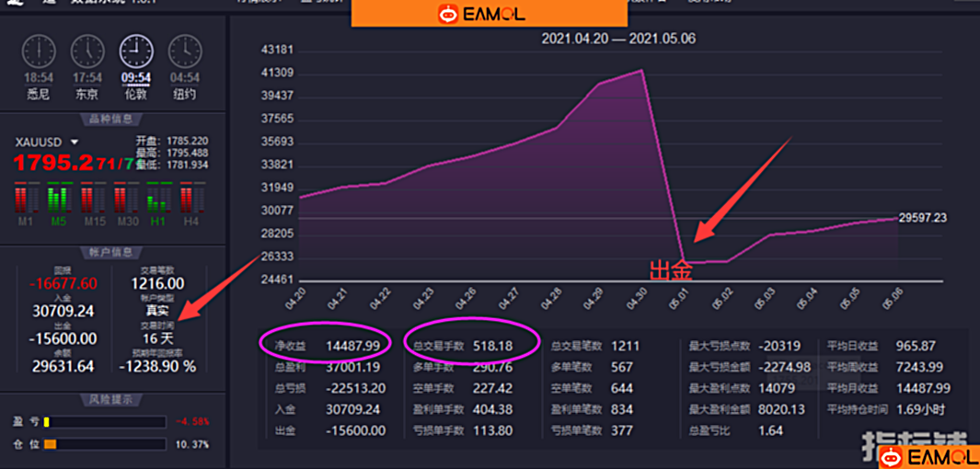Click 30709.24 deposit in account info panel

pyautogui.click(x=63, y=311)
